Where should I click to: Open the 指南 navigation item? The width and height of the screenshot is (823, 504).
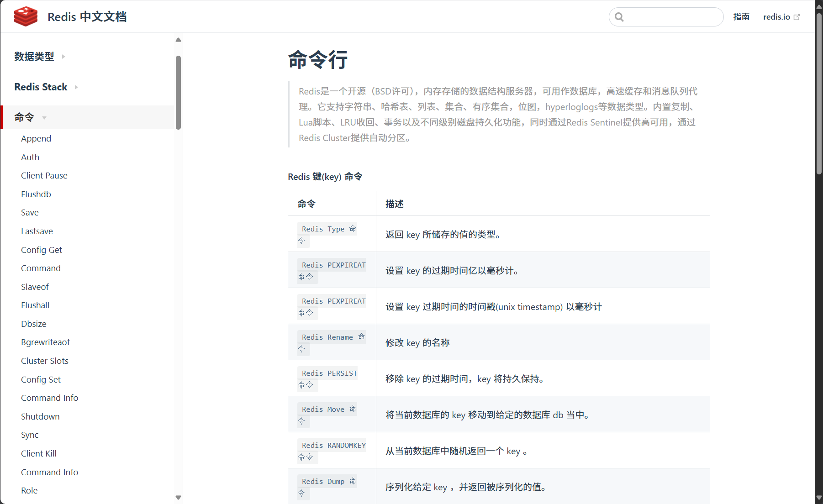pyautogui.click(x=741, y=17)
